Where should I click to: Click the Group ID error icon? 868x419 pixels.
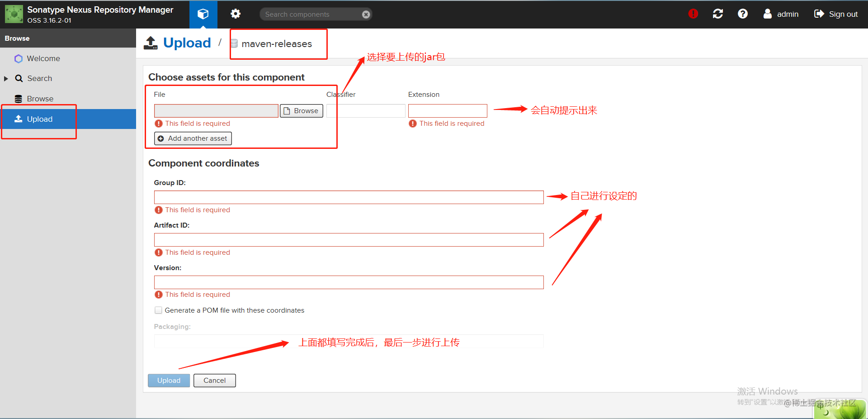point(159,210)
